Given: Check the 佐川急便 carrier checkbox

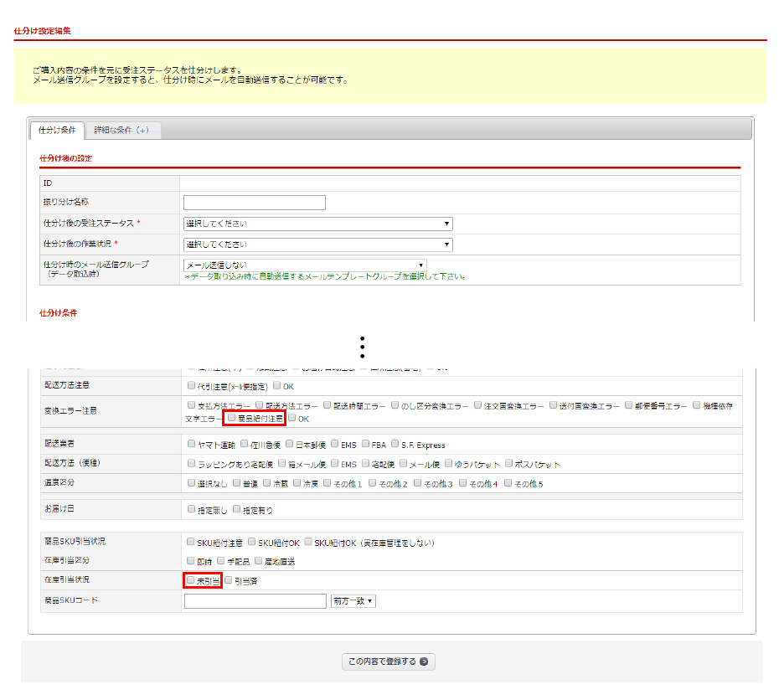Looking at the screenshot, I should (244, 445).
